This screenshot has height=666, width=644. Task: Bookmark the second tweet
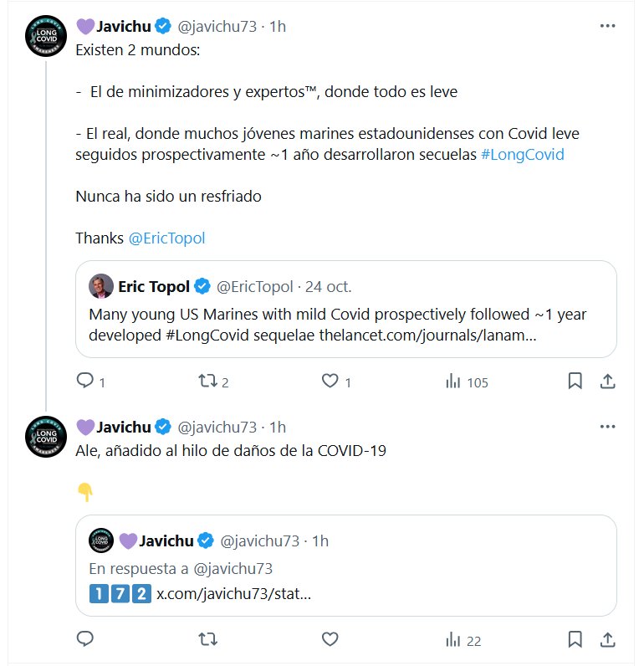[575, 640]
